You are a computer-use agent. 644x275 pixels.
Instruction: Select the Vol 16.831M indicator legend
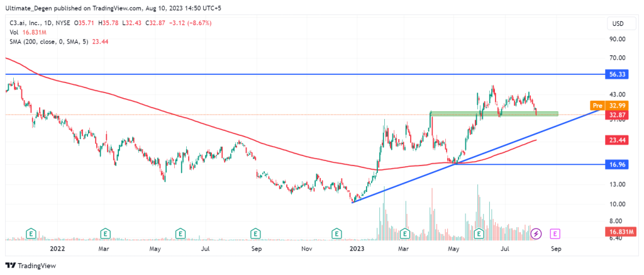coord(27,32)
